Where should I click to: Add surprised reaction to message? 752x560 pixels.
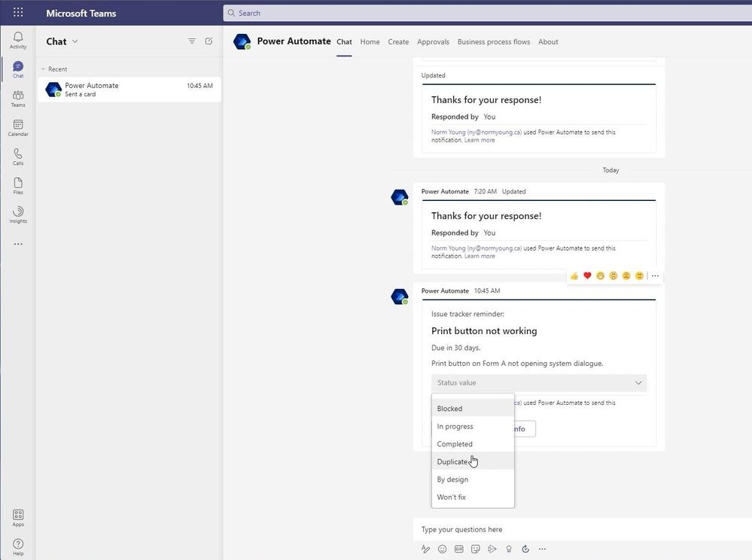(613, 275)
